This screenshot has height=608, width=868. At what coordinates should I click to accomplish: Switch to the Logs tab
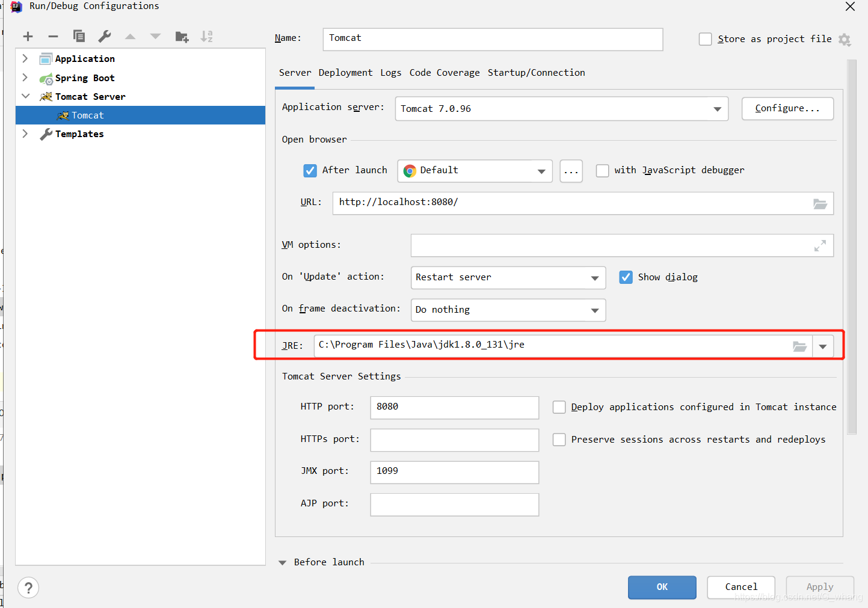click(x=390, y=73)
